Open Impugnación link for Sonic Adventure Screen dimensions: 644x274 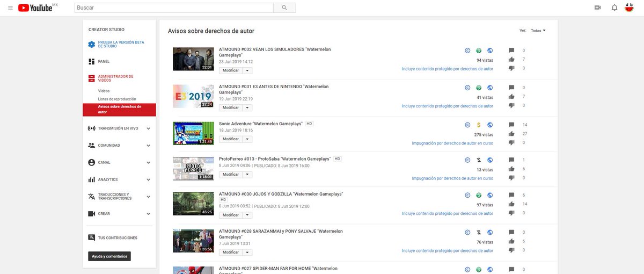(x=452, y=143)
